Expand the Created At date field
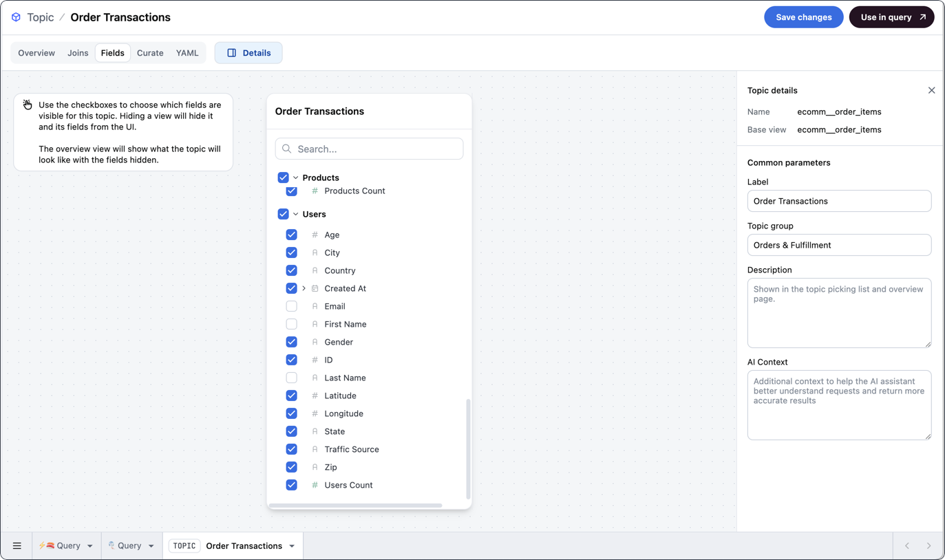The height and width of the screenshot is (560, 945). click(x=304, y=288)
